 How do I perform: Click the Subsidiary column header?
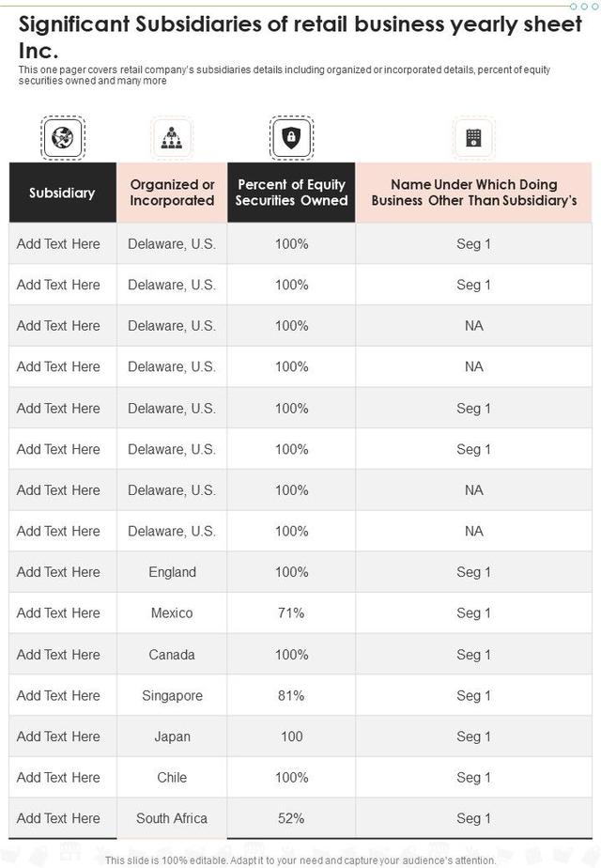[x=62, y=193]
